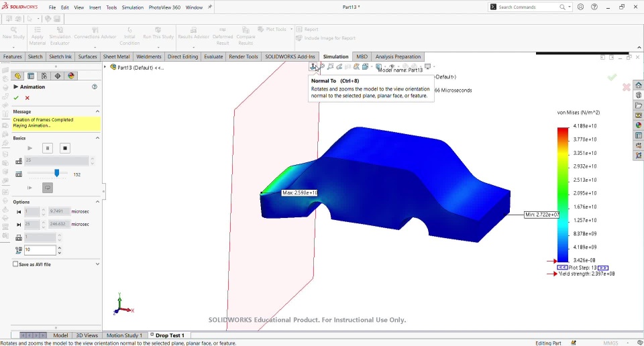Open Custom Properties in task pane
The height and width of the screenshot is (346, 644).
[x=638, y=135]
